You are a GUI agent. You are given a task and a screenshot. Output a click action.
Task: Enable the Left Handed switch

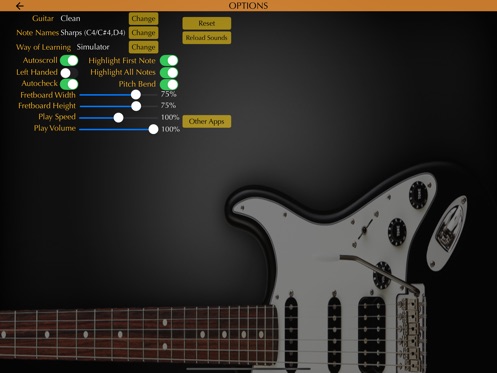pos(69,72)
